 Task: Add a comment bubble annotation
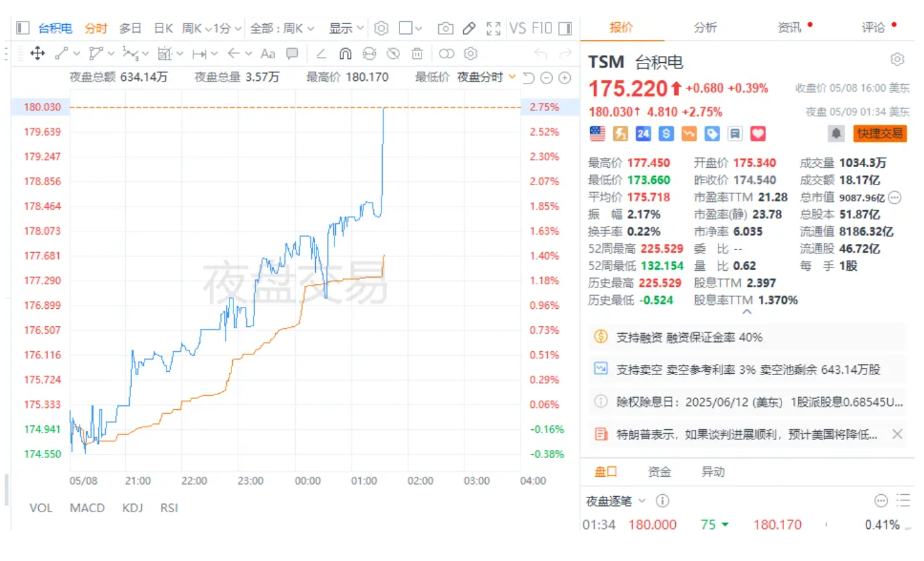(292, 53)
